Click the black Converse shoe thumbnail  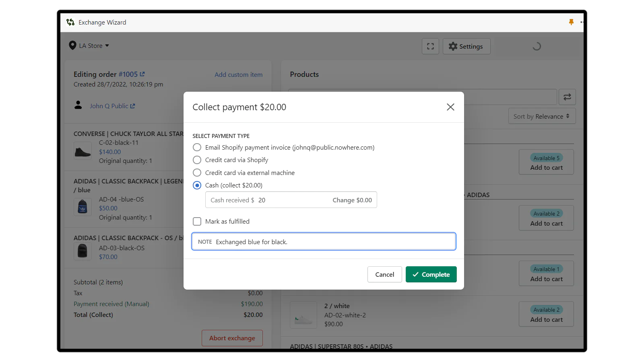(x=83, y=152)
